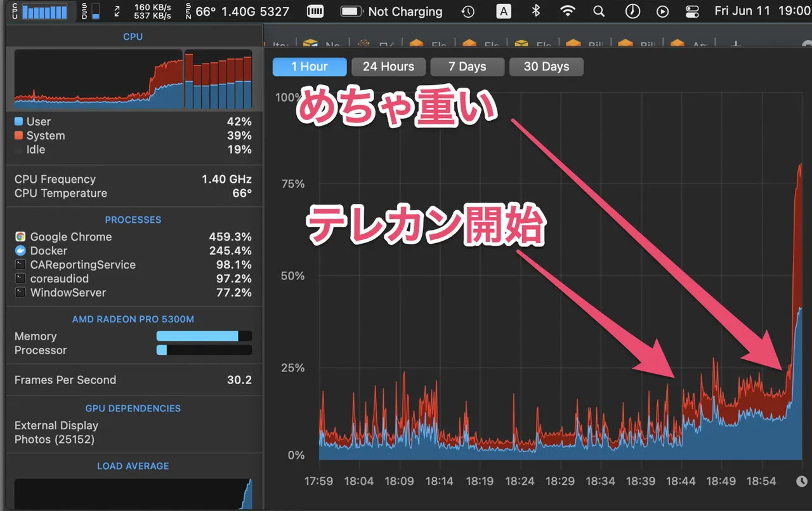This screenshot has width=812, height=511.
Task: Open the battery Not Charging menu
Action: click(x=391, y=11)
